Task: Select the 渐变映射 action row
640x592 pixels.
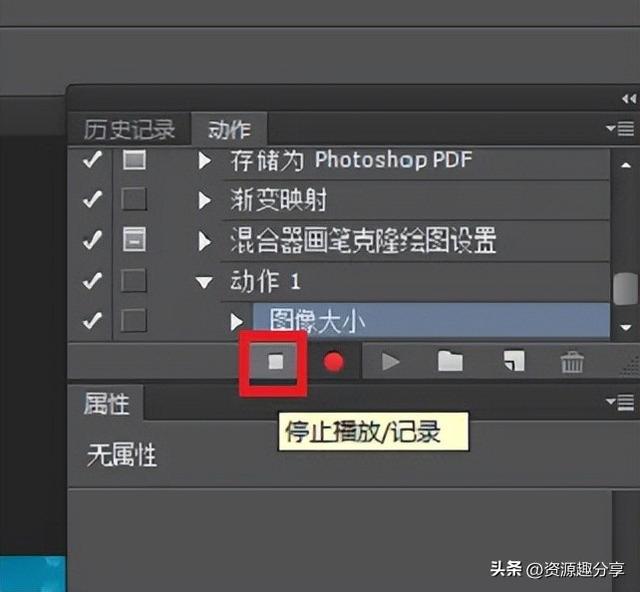Action: [416, 200]
